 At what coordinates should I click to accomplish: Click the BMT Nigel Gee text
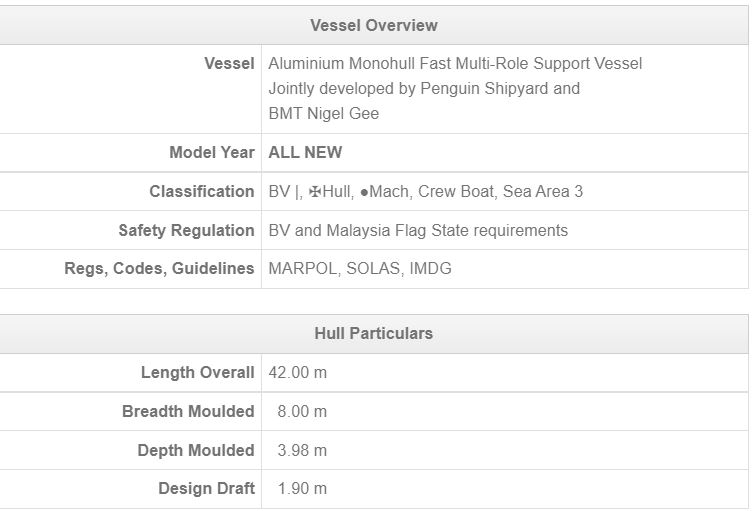click(x=324, y=113)
